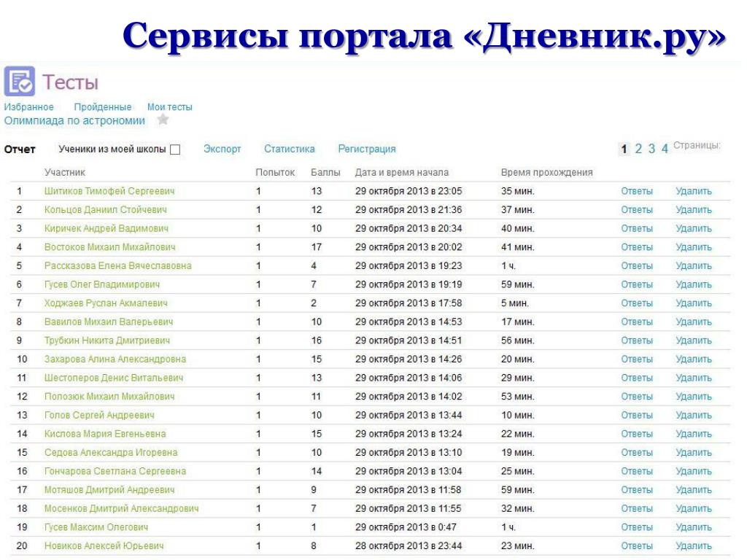The height and width of the screenshot is (560, 747).
Task: Click Удалить for Кольцов Даниил Стойчевич
Action: pyautogui.click(x=694, y=210)
